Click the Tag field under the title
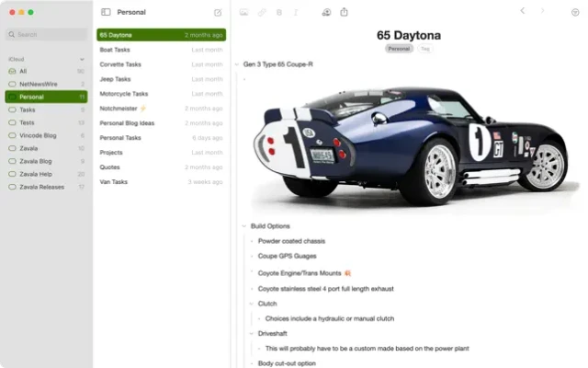This screenshot has height=368, width=588. coord(424,49)
